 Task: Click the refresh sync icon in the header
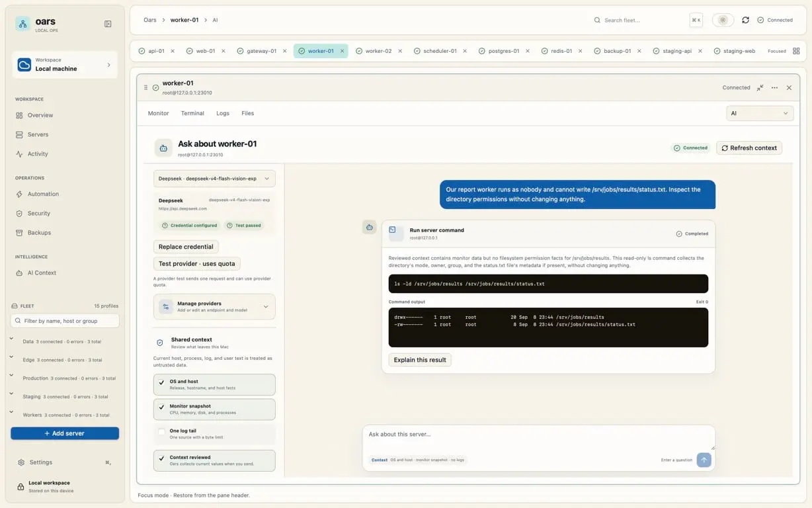point(745,20)
